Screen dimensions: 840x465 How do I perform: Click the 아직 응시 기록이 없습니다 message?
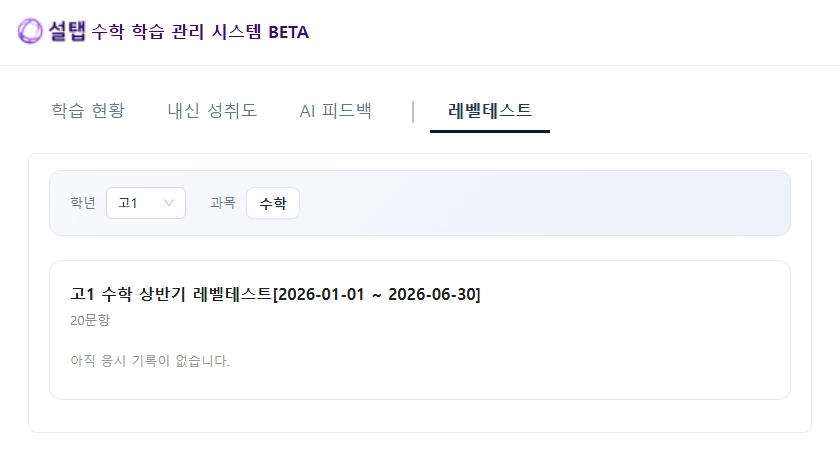coord(150,360)
